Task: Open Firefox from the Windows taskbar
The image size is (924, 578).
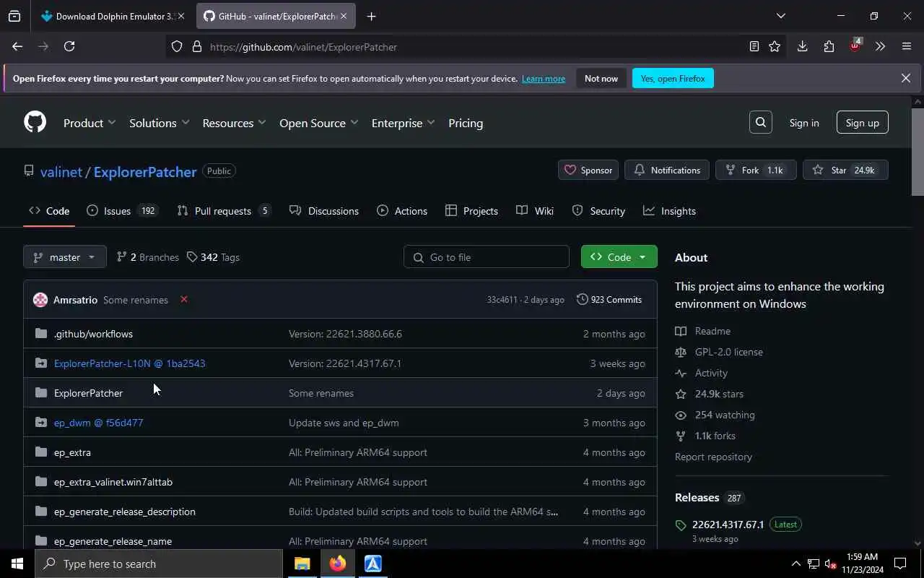Action: point(338,564)
